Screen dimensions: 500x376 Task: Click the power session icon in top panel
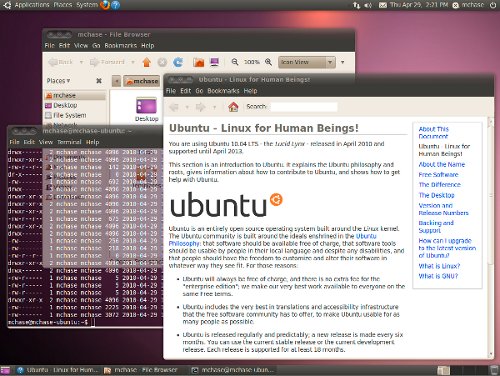click(x=493, y=5)
